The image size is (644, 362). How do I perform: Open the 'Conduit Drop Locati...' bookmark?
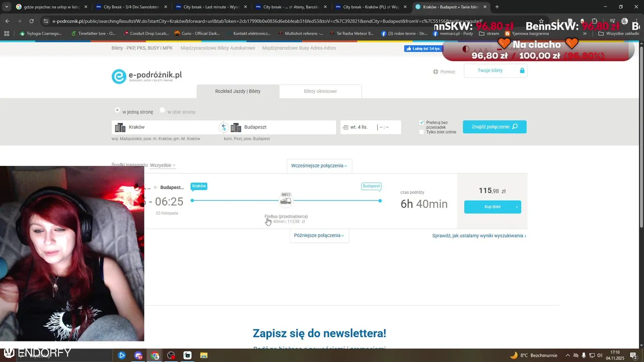[145, 34]
